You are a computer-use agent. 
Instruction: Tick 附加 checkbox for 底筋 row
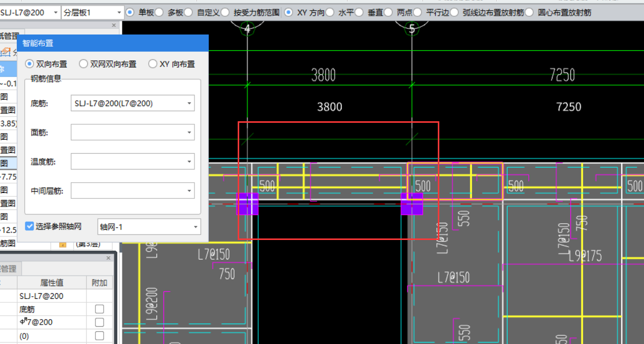point(100,309)
